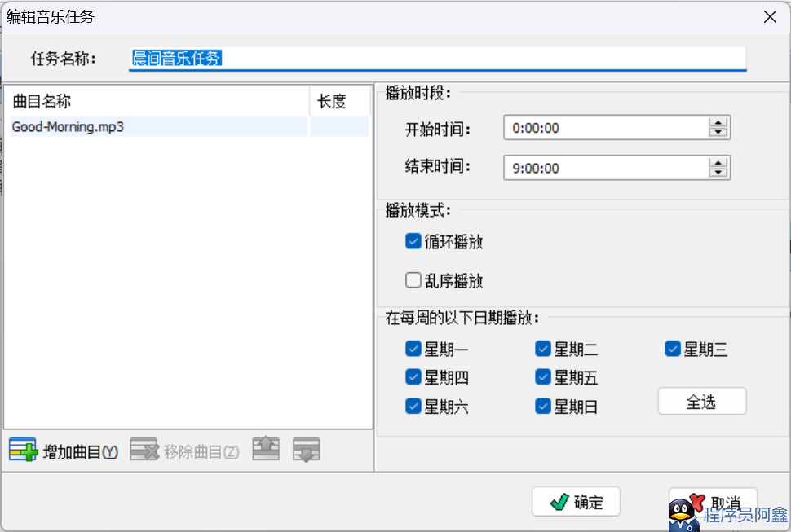This screenshot has width=791, height=532.
Task: Move the selected track up
Action: coord(266,448)
